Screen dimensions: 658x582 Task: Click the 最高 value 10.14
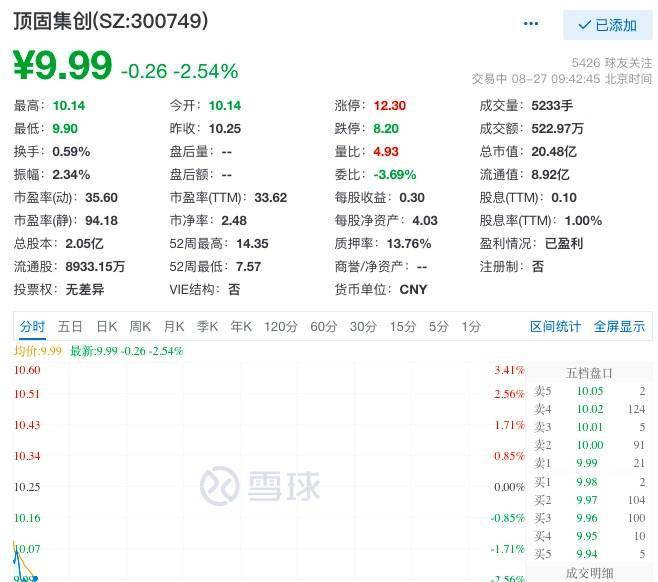69,106
